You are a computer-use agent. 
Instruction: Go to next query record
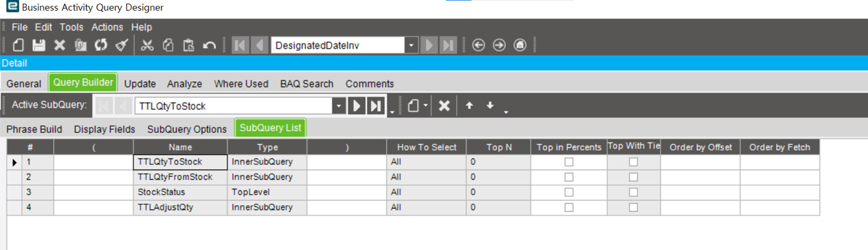tap(429, 45)
